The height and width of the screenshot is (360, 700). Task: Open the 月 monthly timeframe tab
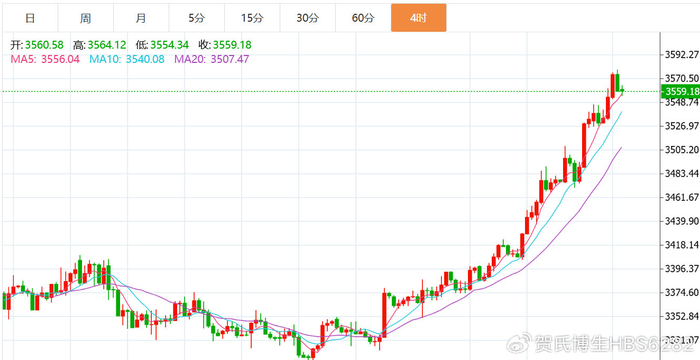click(141, 18)
